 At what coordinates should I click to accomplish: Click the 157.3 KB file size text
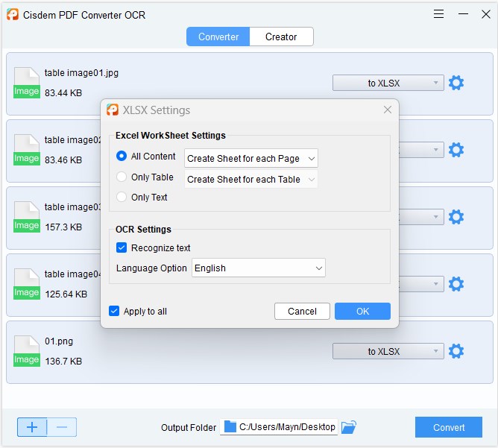(63, 227)
